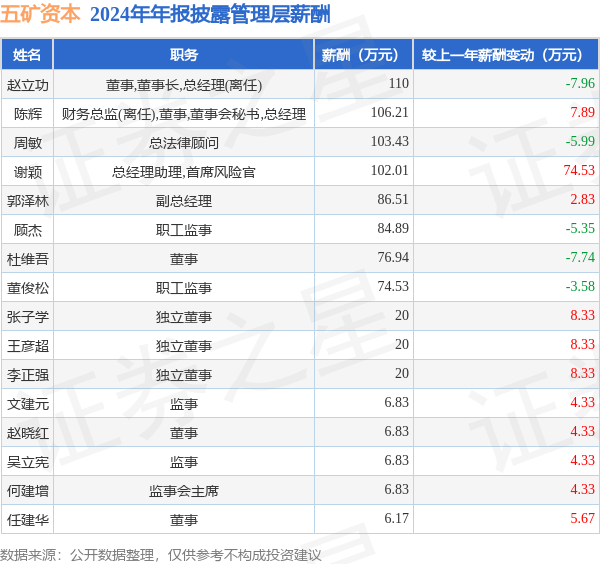Click the name cell 郭泽林
Viewport: 600px width, 564px height.
(x=28, y=200)
